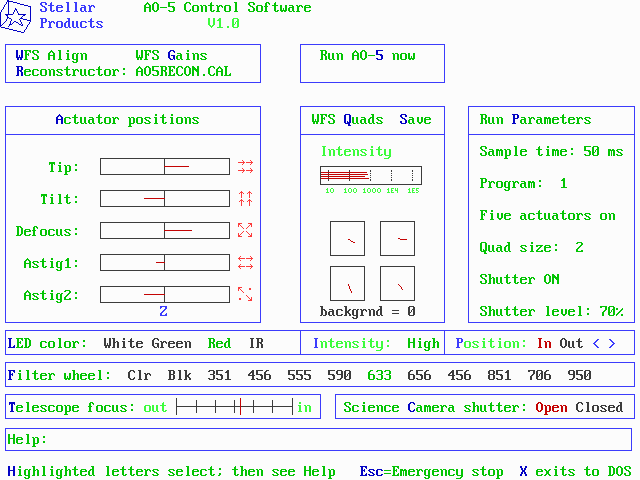
Task: Toggle the LED Intensity High setting
Action: click(x=423, y=343)
